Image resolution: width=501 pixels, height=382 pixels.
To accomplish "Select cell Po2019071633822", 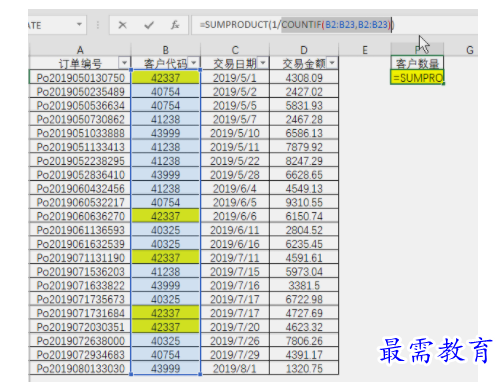I will tap(80, 285).
